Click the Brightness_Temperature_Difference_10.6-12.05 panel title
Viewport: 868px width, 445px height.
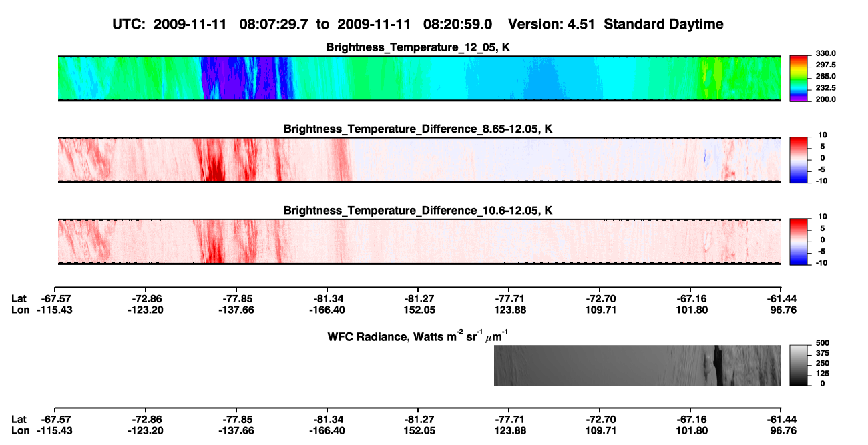coord(419,211)
